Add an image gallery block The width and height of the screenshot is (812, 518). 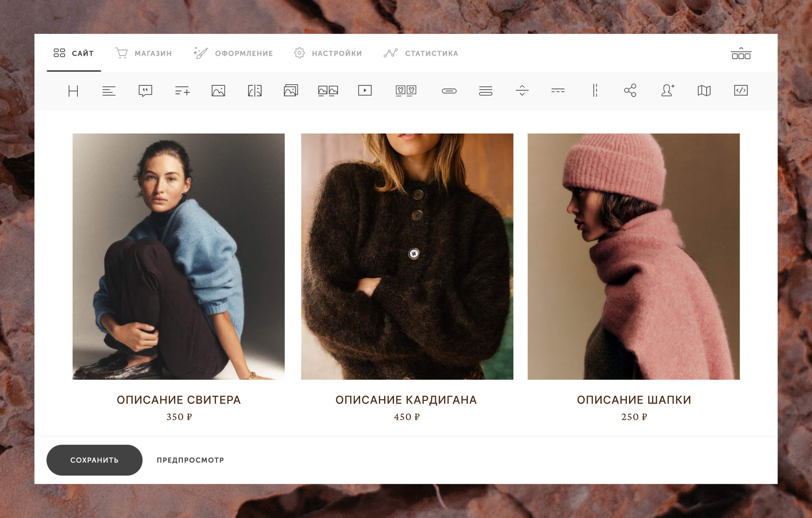tap(291, 90)
